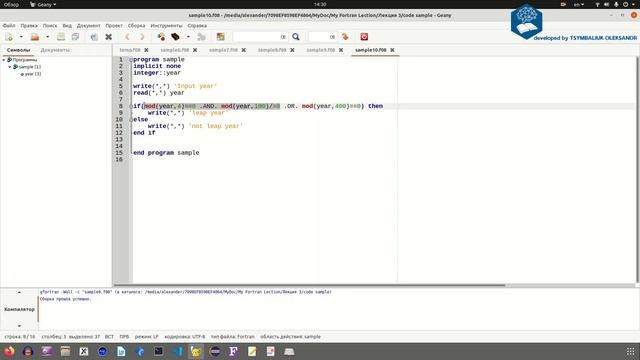This screenshot has height=360, width=640.
Task: Click the red quit Geany icon
Action: click(364, 37)
